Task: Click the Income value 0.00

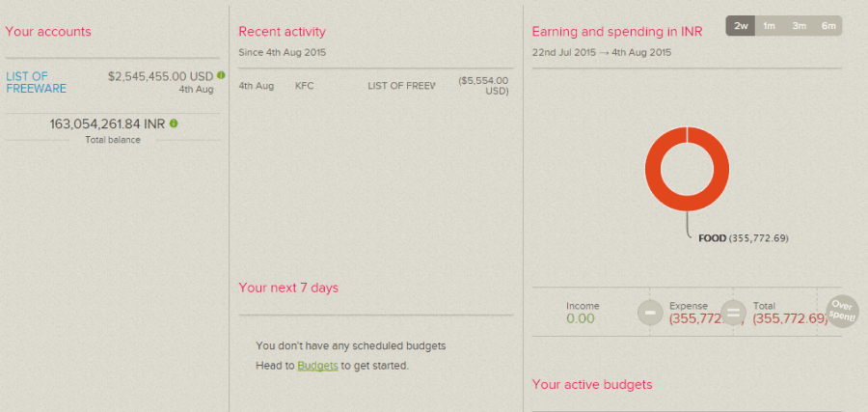Action: click(581, 319)
